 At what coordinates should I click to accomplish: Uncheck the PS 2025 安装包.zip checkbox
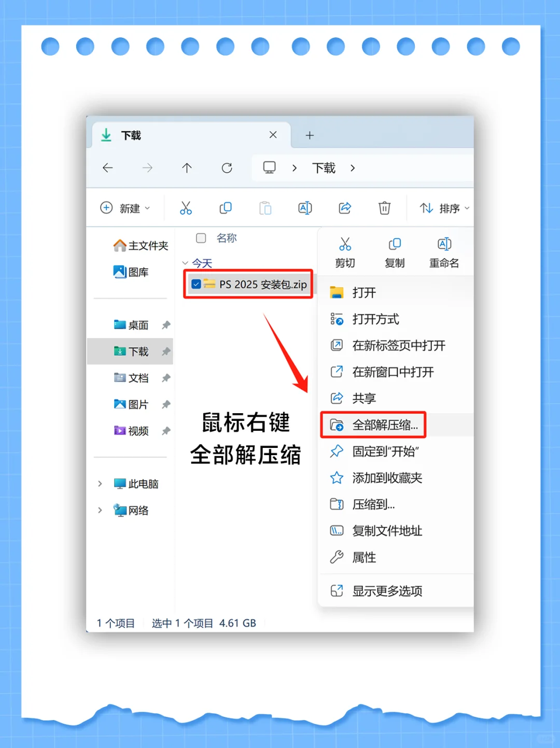(195, 284)
